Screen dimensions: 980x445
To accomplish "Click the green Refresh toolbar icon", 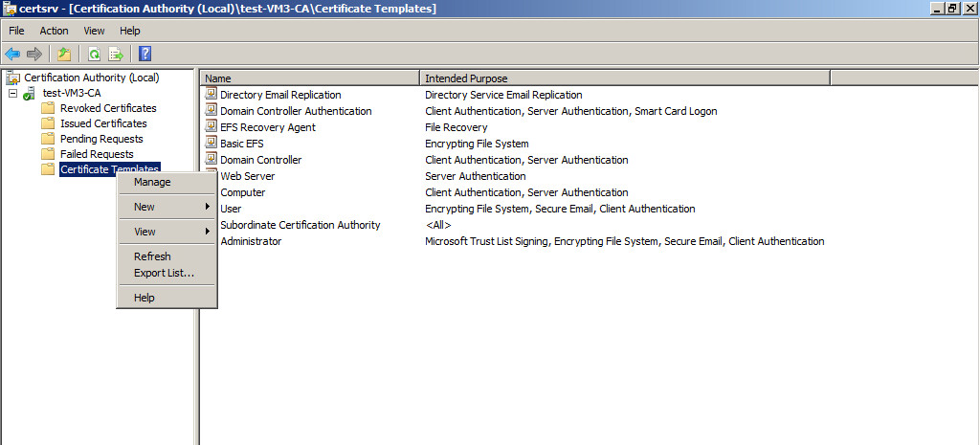I will pyautogui.click(x=94, y=55).
